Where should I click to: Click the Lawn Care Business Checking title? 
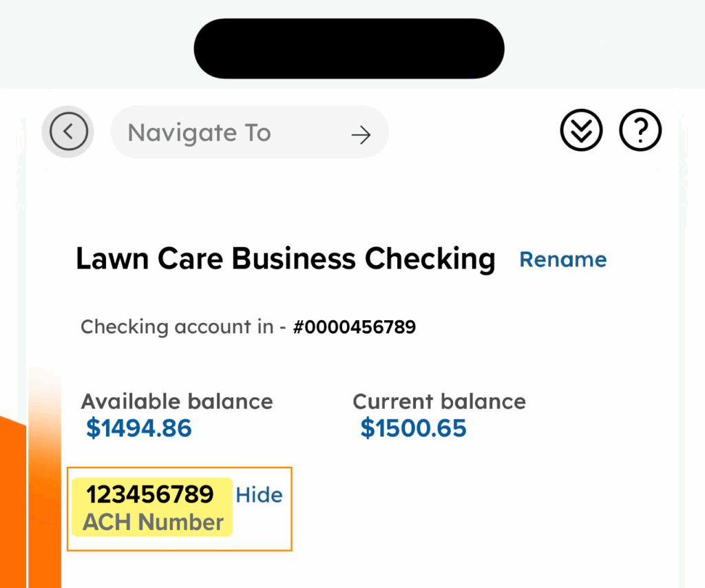[285, 260]
